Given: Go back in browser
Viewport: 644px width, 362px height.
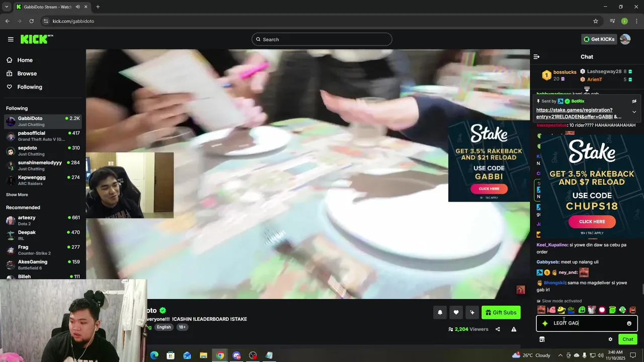Looking at the screenshot, I should coord(8,21).
